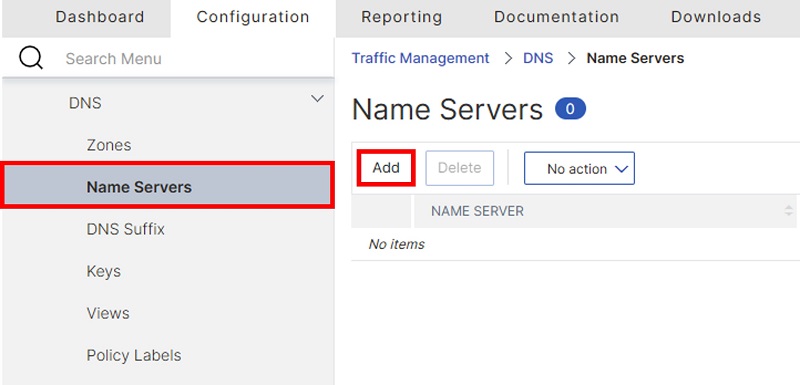
Task: Open the DNS Suffix menu item
Action: (126, 229)
